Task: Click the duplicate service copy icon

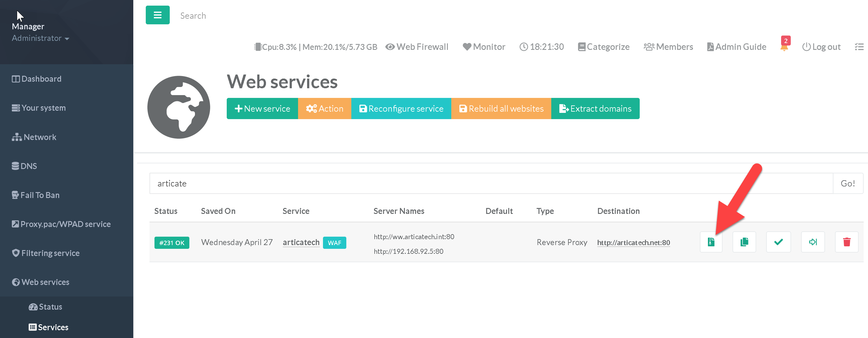Action: click(744, 242)
